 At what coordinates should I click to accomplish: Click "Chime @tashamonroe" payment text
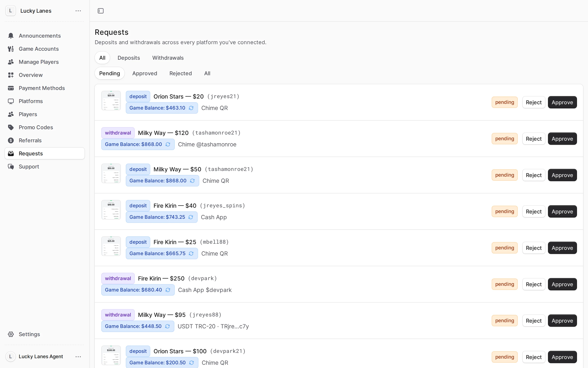pyautogui.click(x=207, y=144)
